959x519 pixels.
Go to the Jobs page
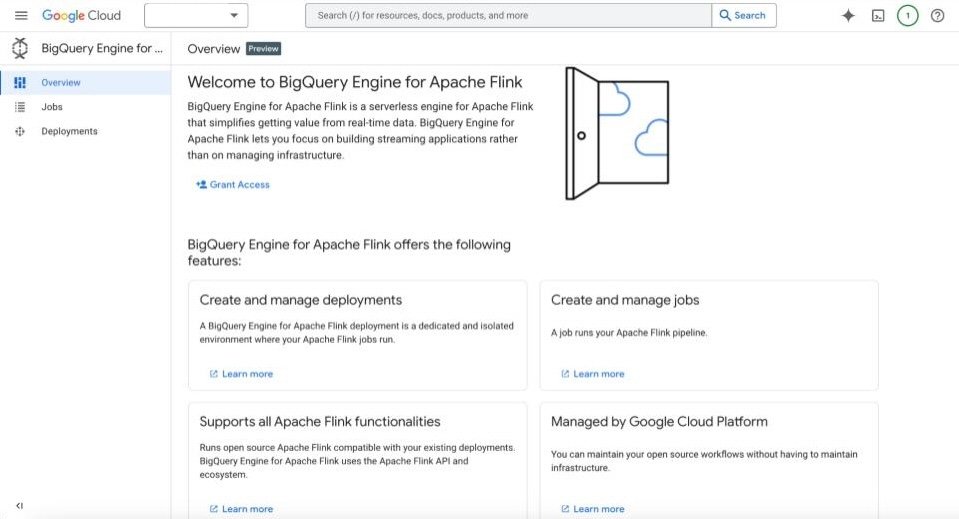click(x=52, y=107)
